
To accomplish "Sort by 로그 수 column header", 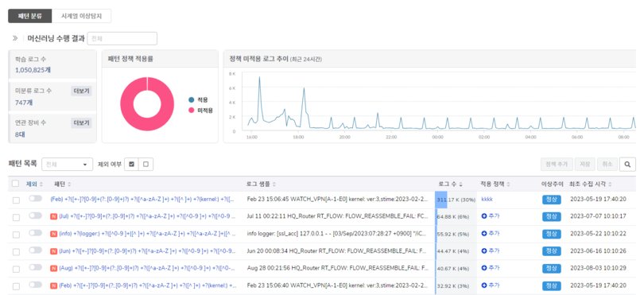I will tap(451, 184).
